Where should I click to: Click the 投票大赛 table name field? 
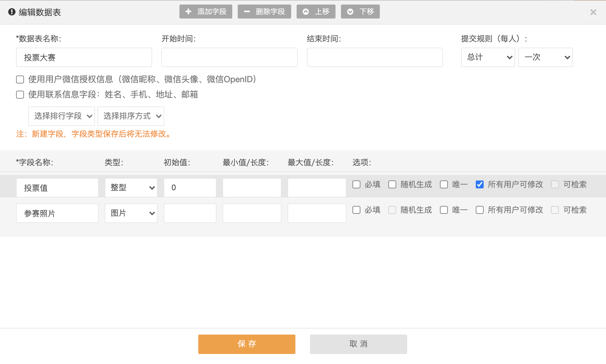coord(84,57)
